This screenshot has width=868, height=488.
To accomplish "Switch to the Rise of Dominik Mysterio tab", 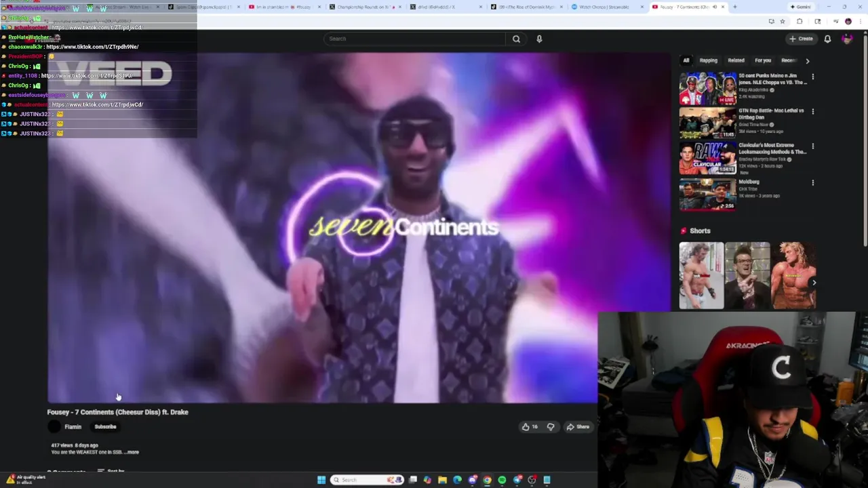I will click(526, 7).
